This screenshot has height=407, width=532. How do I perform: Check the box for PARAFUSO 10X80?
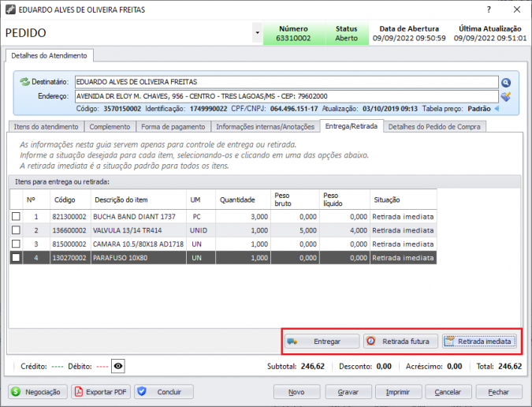(16, 258)
